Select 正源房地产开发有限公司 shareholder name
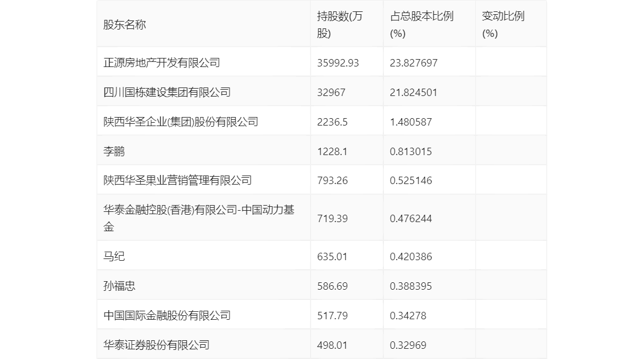Screen dimensions: 644x359 pyautogui.click(x=162, y=63)
